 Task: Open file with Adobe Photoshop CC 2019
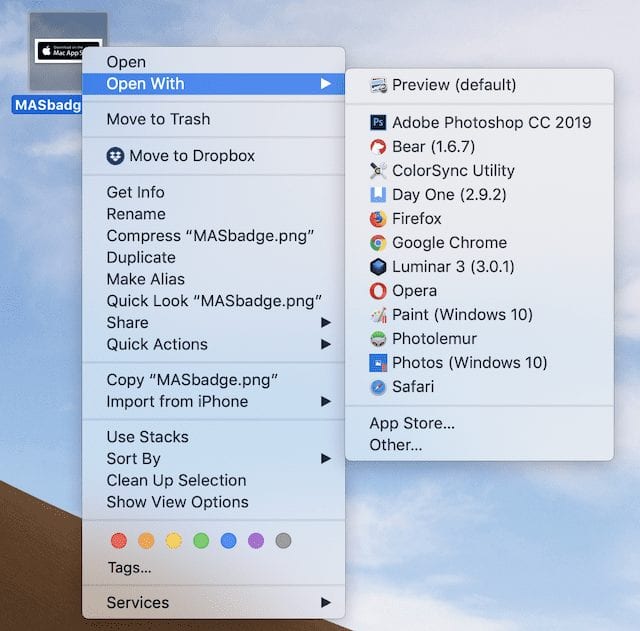(491, 122)
